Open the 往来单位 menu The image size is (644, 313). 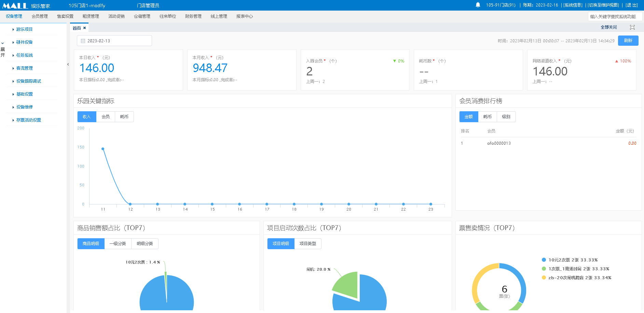[x=168, y=16]
